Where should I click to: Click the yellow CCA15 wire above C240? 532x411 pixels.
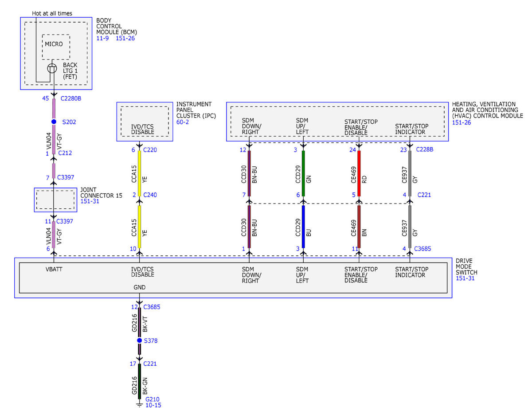coord(139,173)
